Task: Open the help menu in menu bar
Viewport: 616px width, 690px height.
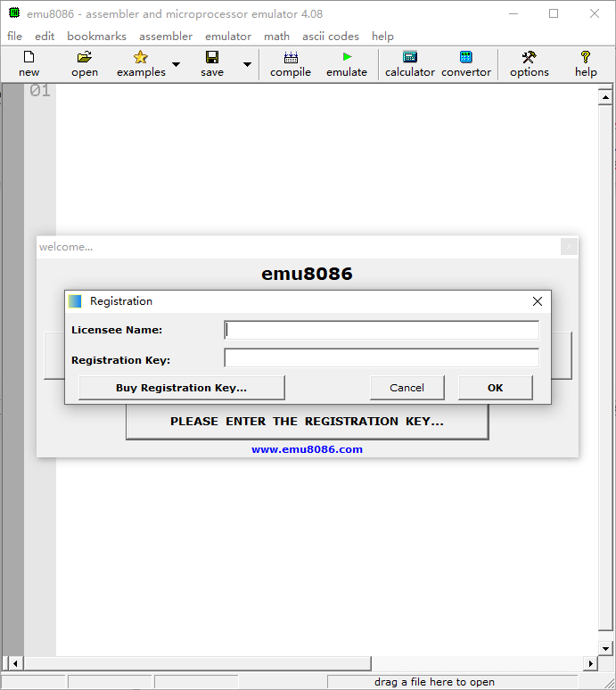Action: pyautogui.click(x=382, y=36)
